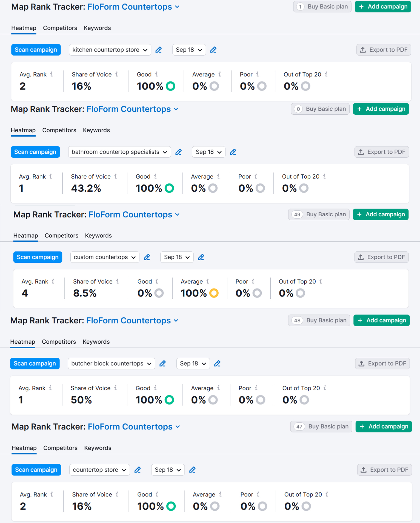Open the kitchen countertop store keyword dropdown
Viewport: 420px width, 523px height.
(x=110, y=50)
